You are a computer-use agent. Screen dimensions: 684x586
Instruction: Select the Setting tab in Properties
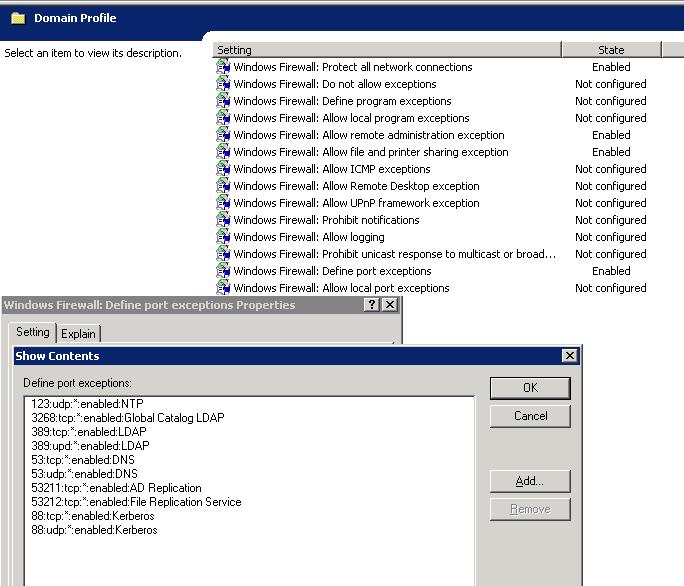33,332
